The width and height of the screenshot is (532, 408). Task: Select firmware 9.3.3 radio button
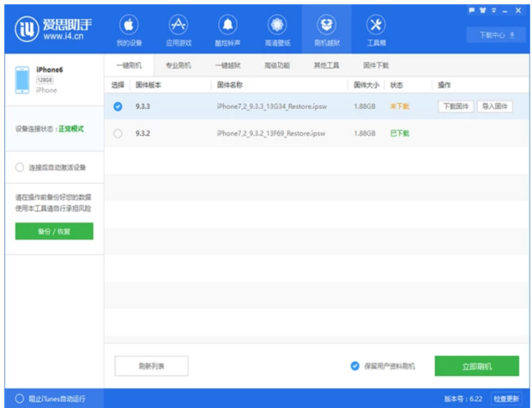pyautogui.click(x=118, y=107)
